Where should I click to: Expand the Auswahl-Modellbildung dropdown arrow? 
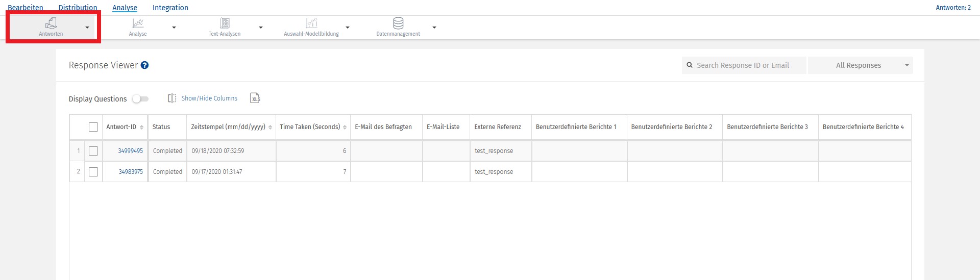[x=348, y=28]
